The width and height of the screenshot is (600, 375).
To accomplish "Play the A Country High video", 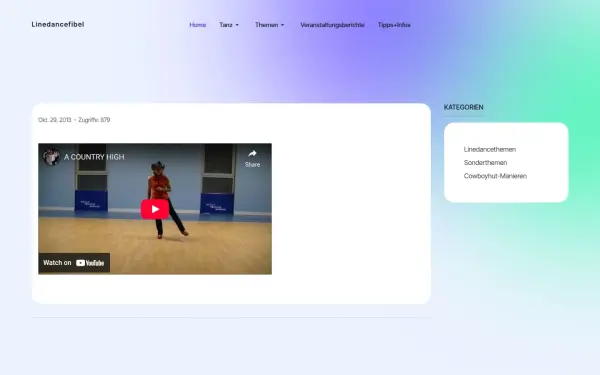I will [155, 209].
